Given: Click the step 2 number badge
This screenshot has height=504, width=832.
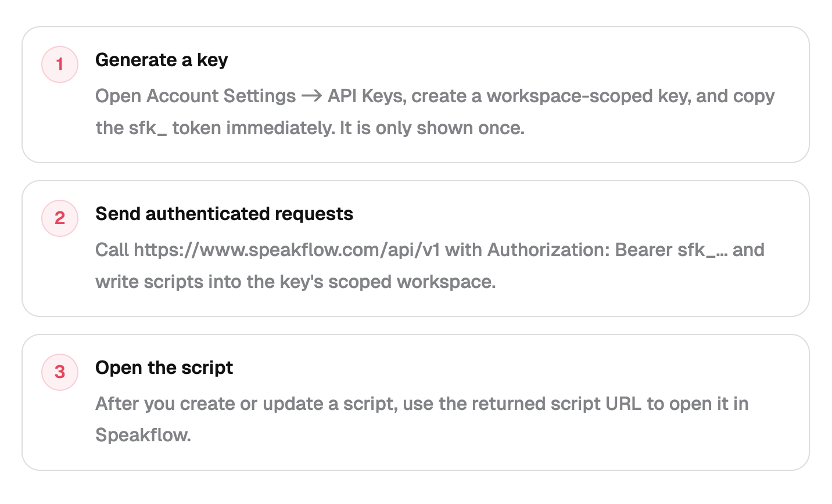Looking at the screenshot, I should (60, 218).
